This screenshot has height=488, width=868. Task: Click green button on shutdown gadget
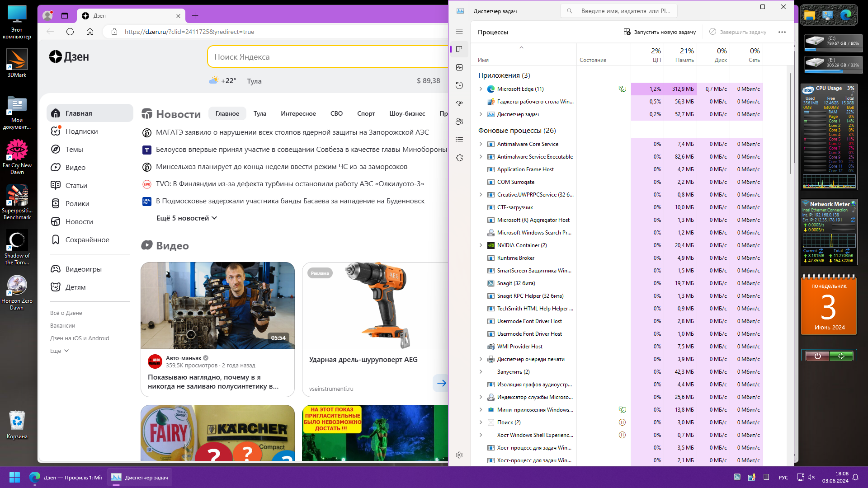[x=841, y=356]
